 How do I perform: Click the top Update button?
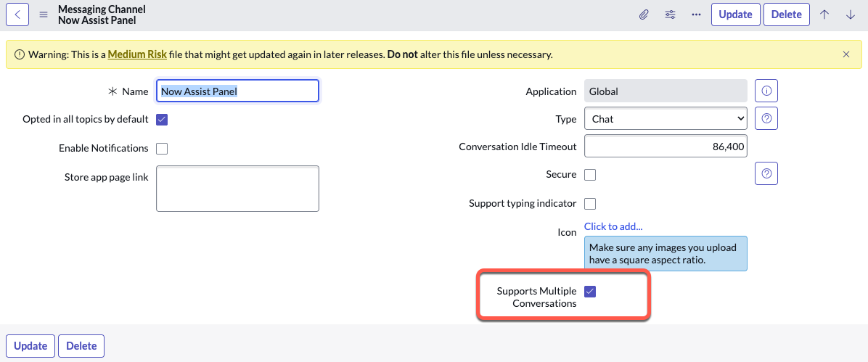tap(735, 15)
